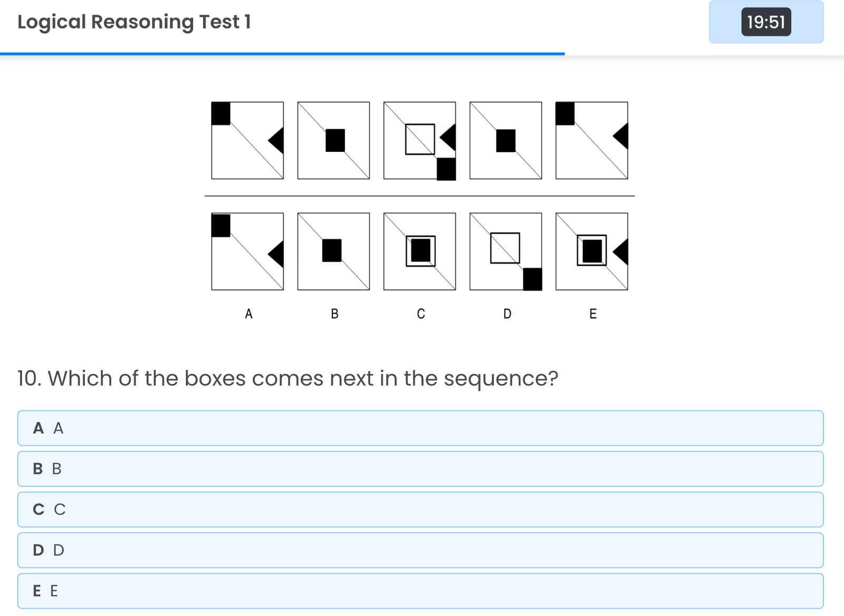
Task: Select answer option B
Action: coord(420,469)
